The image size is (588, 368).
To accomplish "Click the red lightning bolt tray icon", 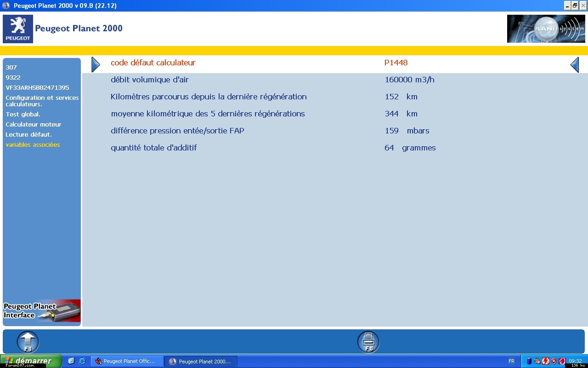I will coord(546,361).
